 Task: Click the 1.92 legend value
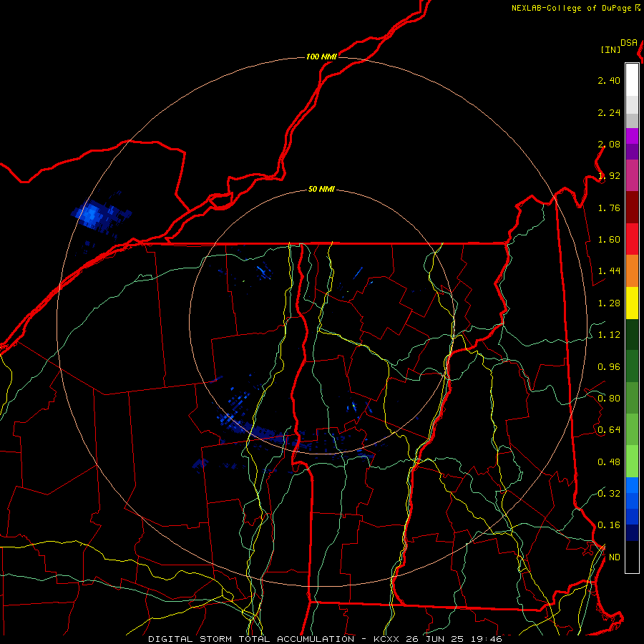[609, 176]
